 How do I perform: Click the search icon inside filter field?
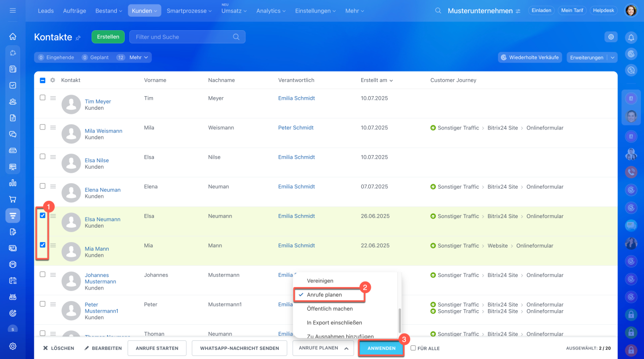pos(236,37)
